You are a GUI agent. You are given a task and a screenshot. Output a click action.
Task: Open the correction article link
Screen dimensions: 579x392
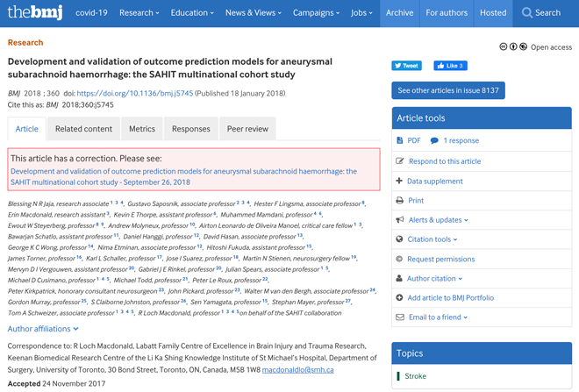click(183, 176)
